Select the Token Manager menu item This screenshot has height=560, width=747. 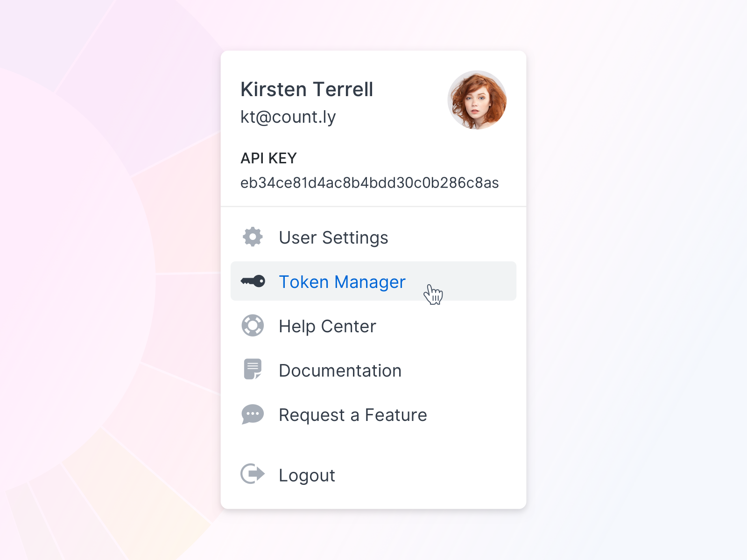(373, 281)
